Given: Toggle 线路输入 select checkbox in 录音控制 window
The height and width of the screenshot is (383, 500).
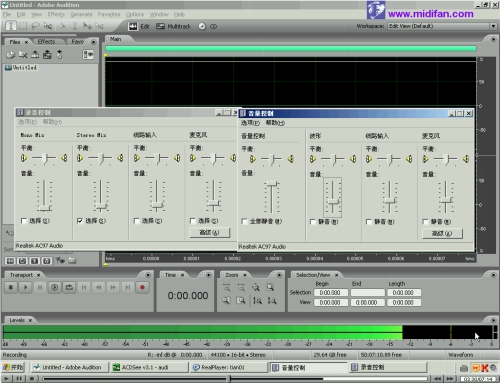Looking at the screenshot, I should pos(136,221).
